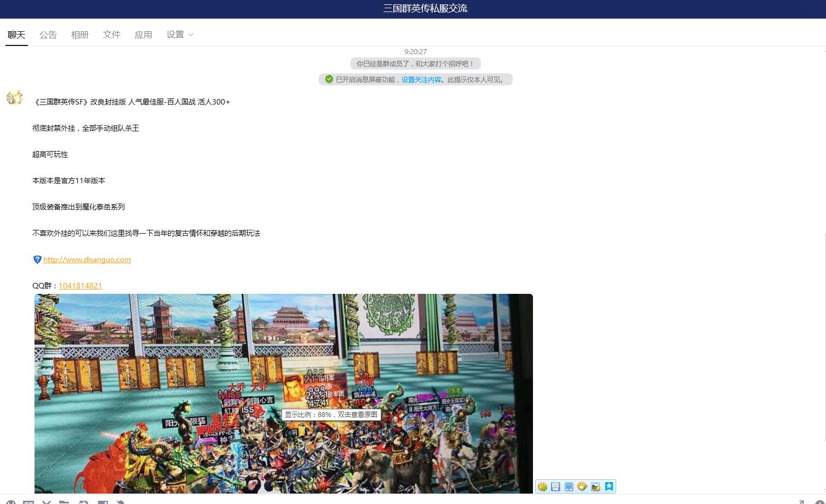This screenshot has width=826, height=504.
Task: Click the 你已经是群成员了 system message
Action: click(x=416, y=63)
